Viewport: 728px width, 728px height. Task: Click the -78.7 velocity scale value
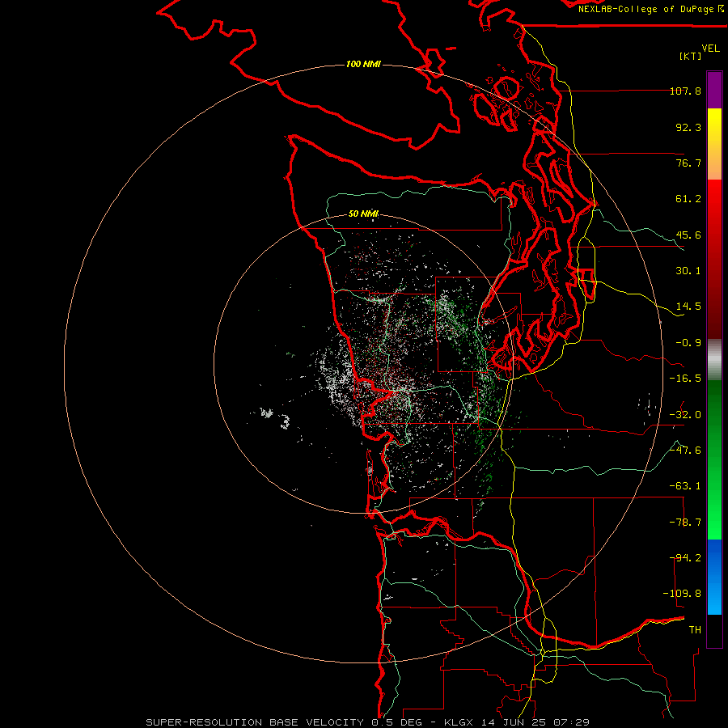(x=685, y=523)
